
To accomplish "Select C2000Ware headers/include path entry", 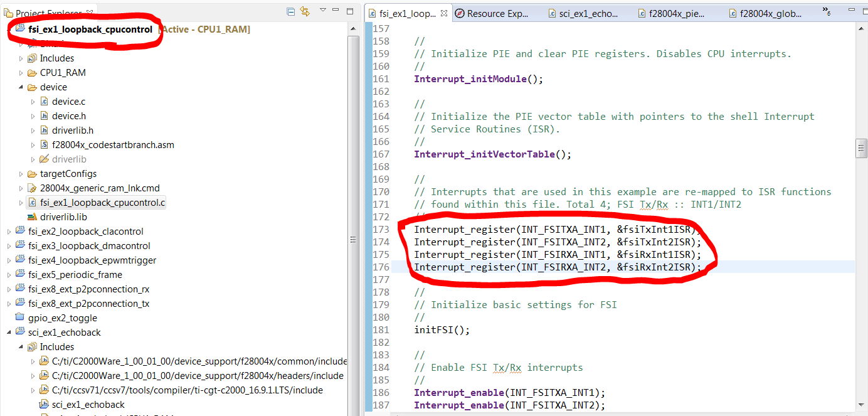I will (198, 376).
